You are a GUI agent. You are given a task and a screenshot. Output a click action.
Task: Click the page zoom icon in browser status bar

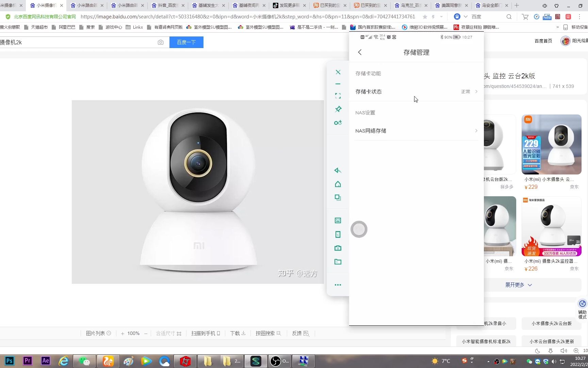(x=576, y=351)
